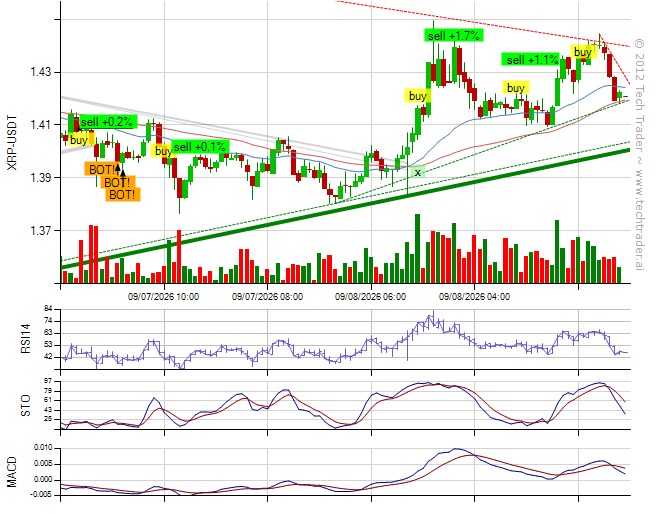Click the RSI14 panel title
The width and height of the screenshot is (657, 514).
(x=26, y=339)
